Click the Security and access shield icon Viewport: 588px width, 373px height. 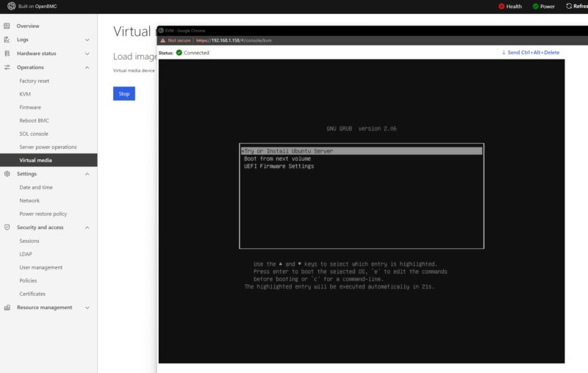7,228
